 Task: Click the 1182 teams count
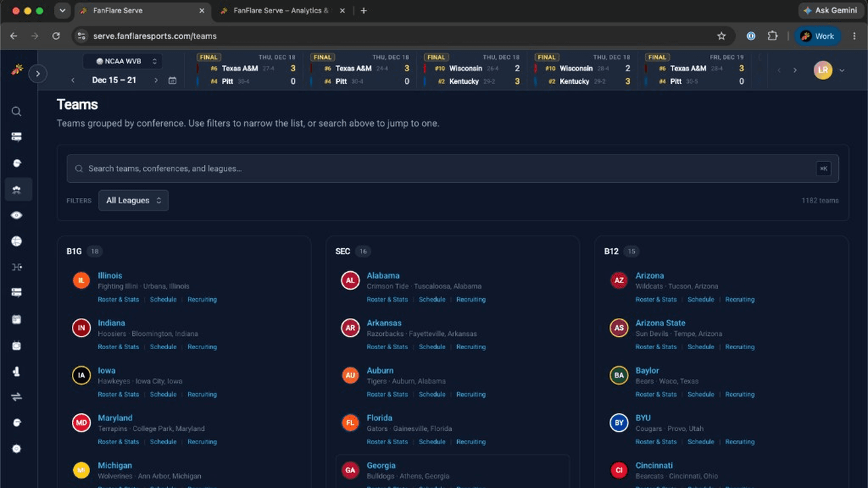[820, 201]
